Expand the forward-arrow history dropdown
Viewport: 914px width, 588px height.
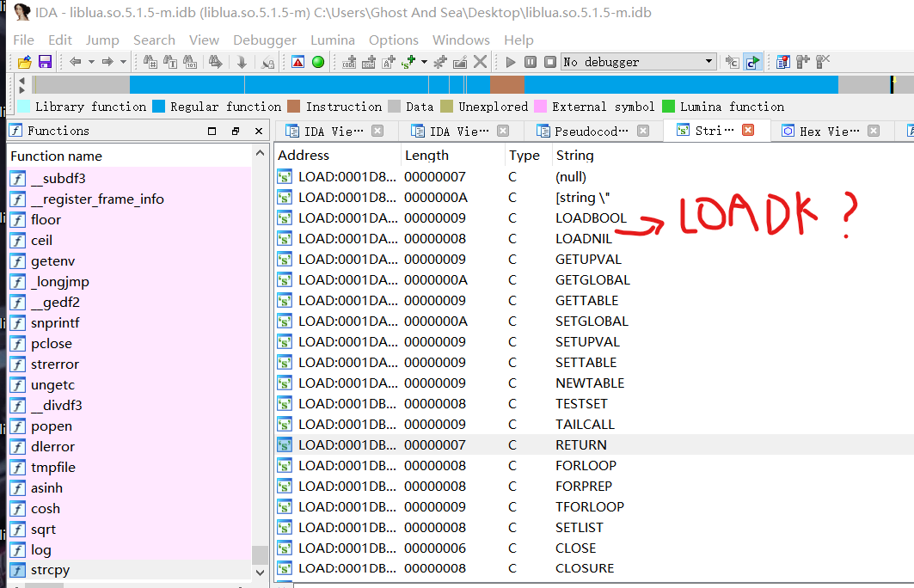(123, 62)
